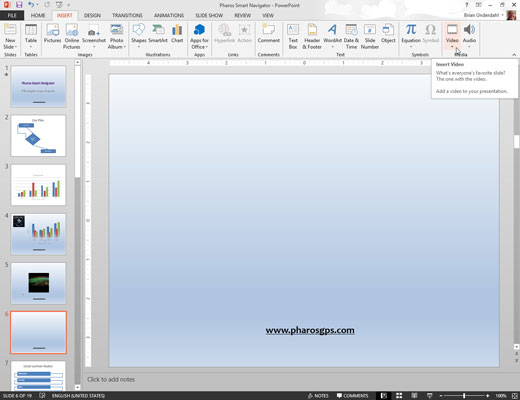
Task: Add a Comment to the slide
Action: [268, 34]
